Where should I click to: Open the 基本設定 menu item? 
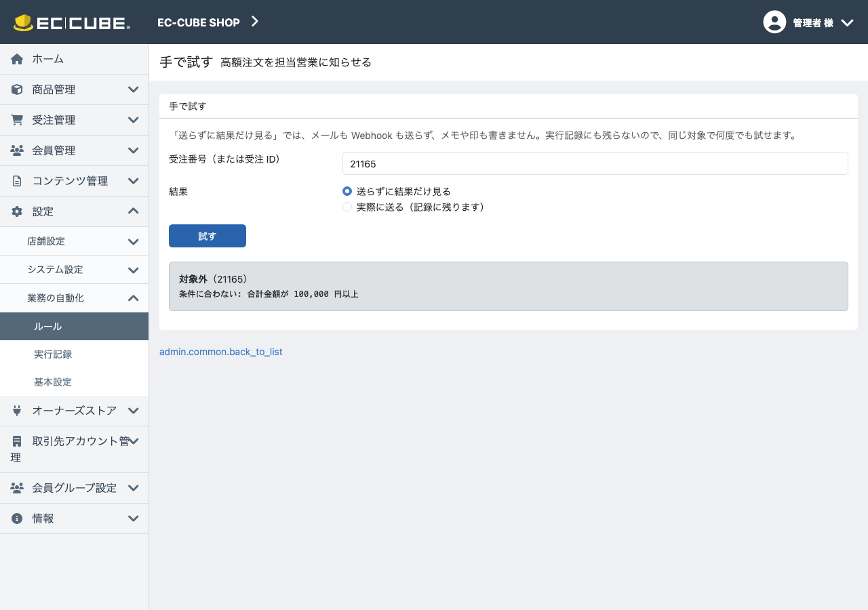(75, 382)
